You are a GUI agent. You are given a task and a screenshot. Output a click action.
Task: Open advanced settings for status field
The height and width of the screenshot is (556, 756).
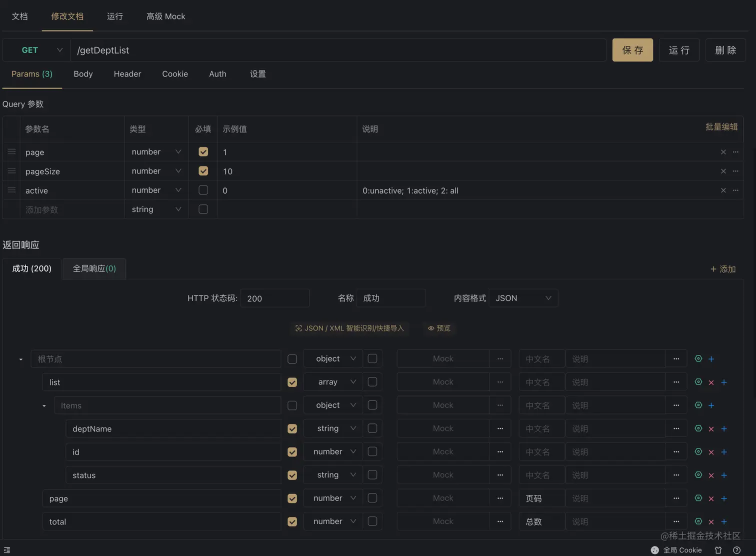click(698, 475)
